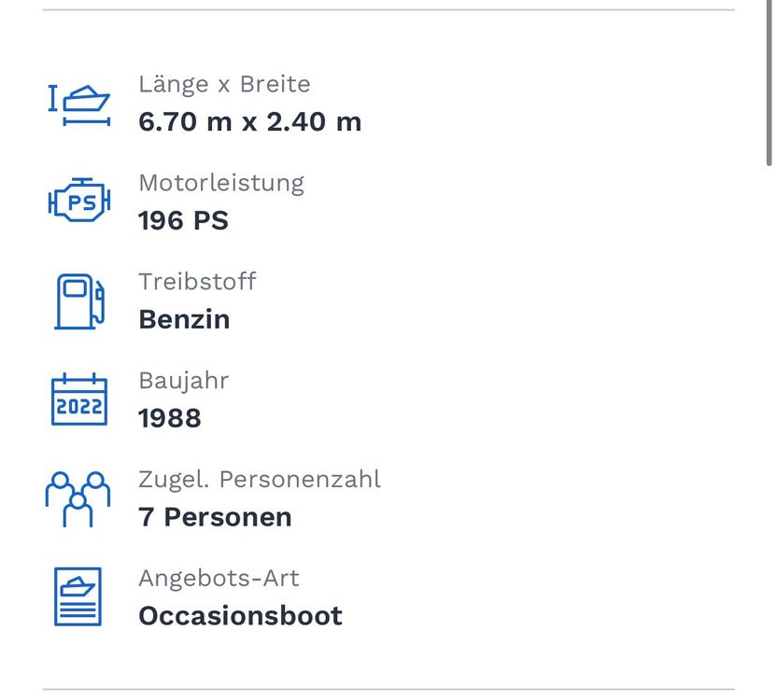The width and height of the screenshot is (777, 700).
Task: Click the vertical scrollbar thumb
Action: 769,83
